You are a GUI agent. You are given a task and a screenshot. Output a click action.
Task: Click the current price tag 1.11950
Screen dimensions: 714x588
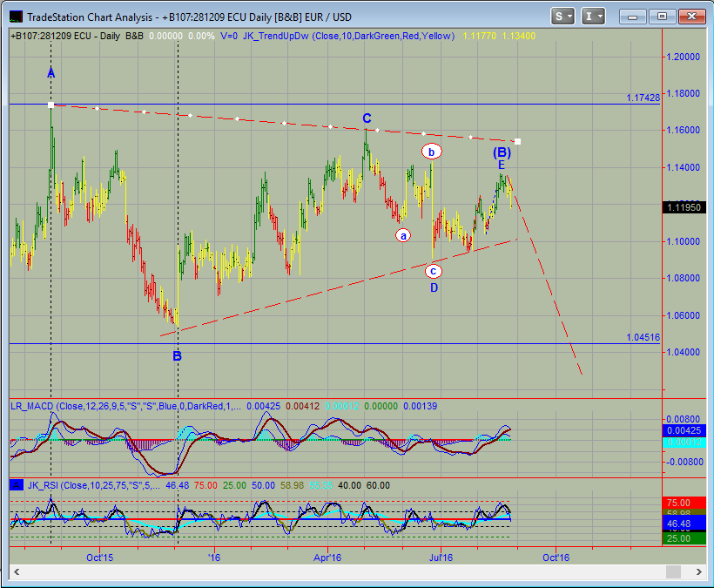point(684,207)
